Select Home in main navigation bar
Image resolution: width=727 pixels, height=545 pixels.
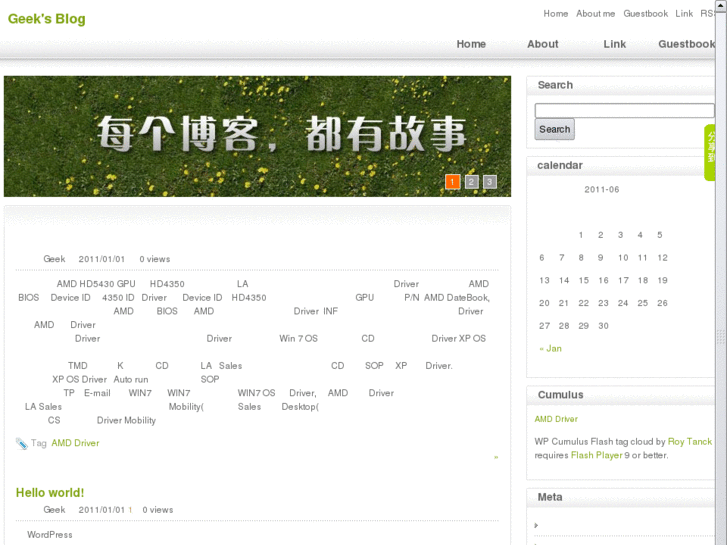coord(471,44)
